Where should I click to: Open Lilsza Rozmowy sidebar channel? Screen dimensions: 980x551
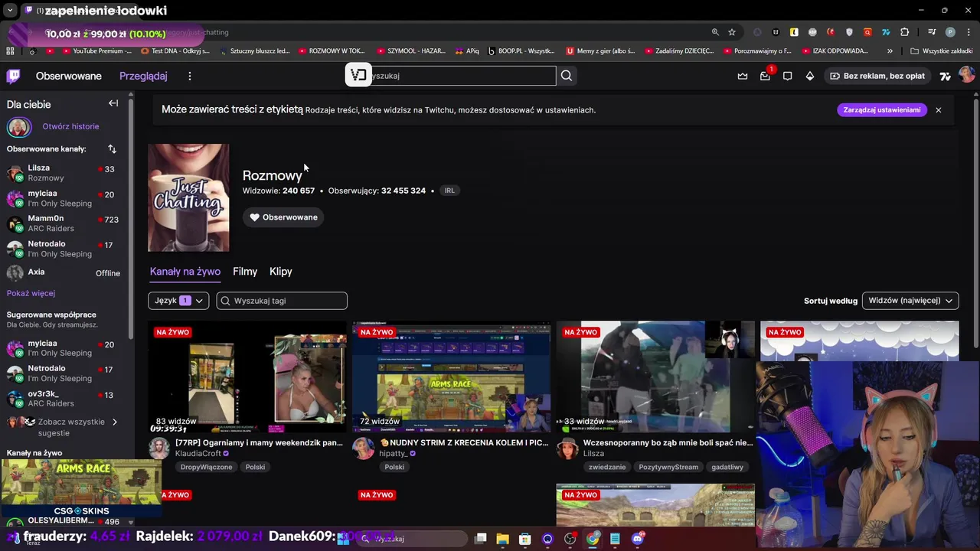[x=63, y=173]
